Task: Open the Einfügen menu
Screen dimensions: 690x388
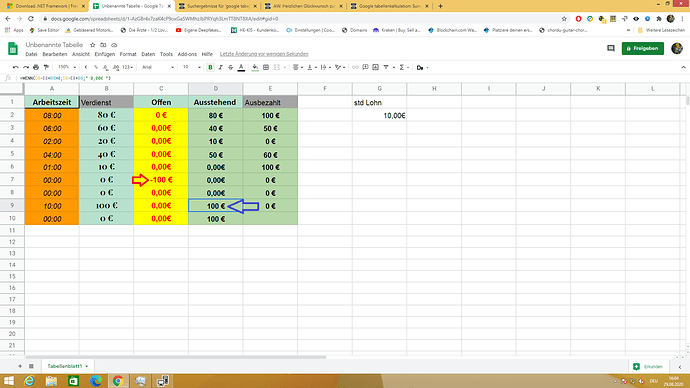Action: click(x=105, y=54)
